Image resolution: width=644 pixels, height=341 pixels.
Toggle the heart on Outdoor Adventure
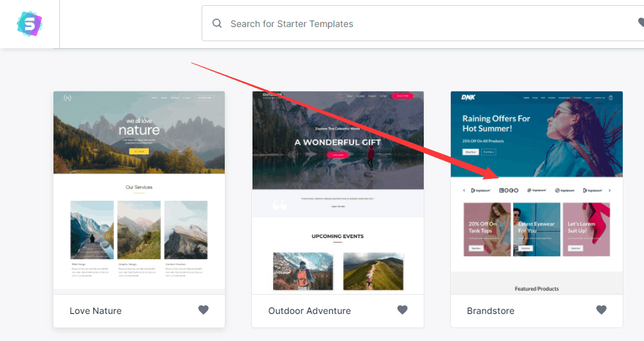[x=402, y=310]
